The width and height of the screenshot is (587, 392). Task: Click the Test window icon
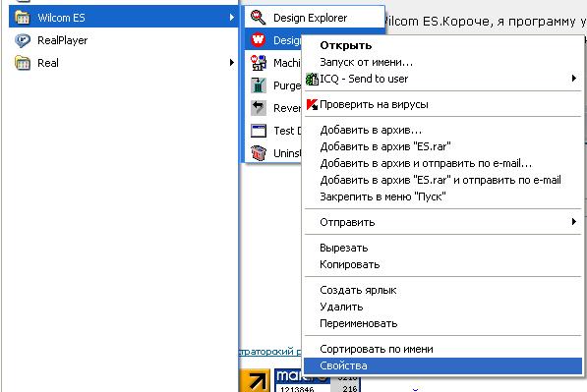point(258,131)
